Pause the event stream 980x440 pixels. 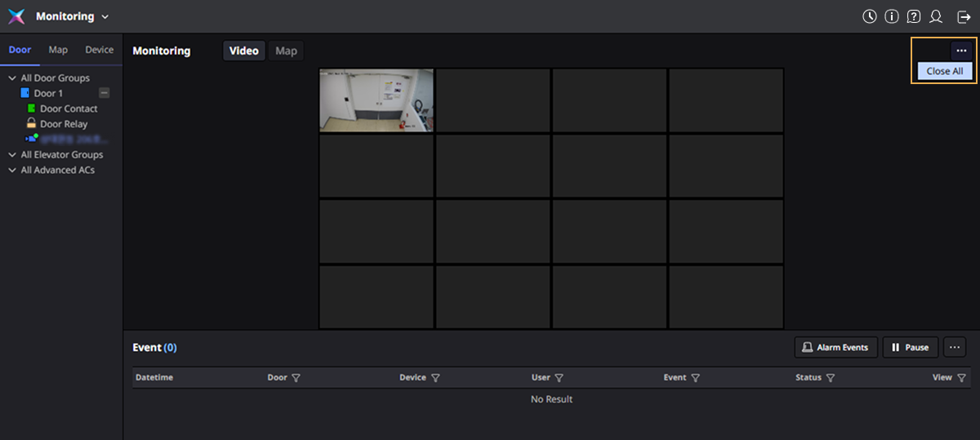pos(910,347)
